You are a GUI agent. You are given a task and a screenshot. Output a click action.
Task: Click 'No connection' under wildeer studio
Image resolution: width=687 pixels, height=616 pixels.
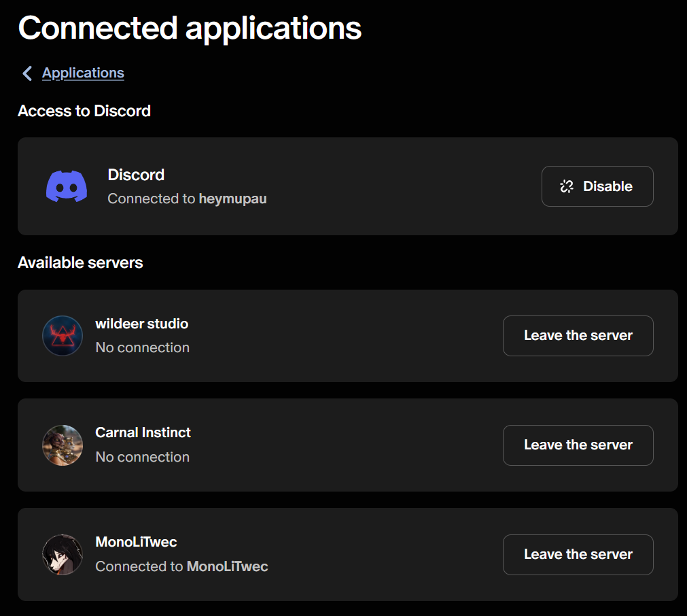(x=143, y=347)
